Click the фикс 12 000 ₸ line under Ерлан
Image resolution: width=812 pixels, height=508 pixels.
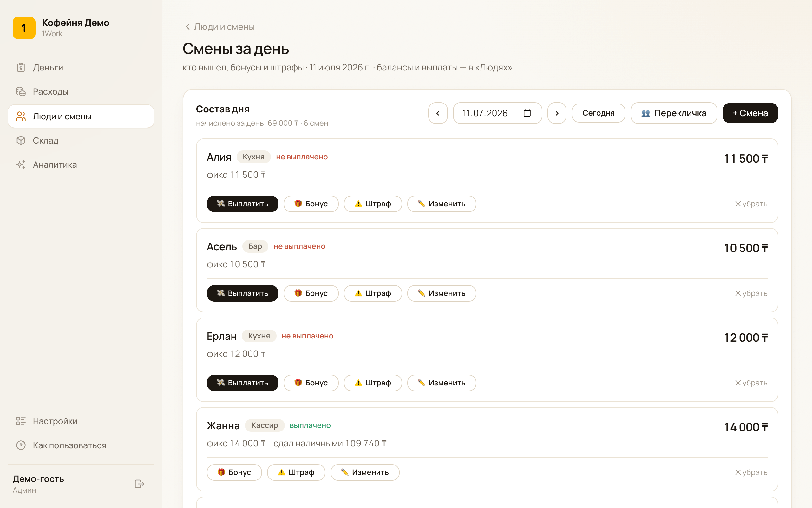click(x=236, y=354)
